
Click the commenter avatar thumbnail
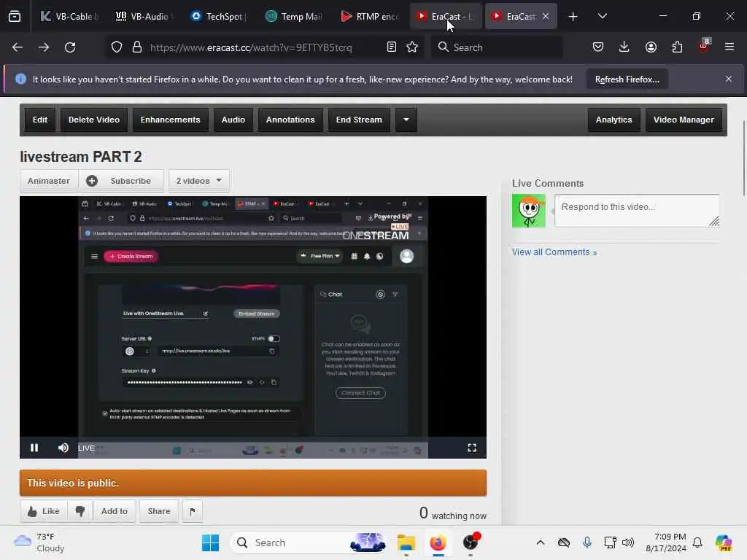point(529,211)
